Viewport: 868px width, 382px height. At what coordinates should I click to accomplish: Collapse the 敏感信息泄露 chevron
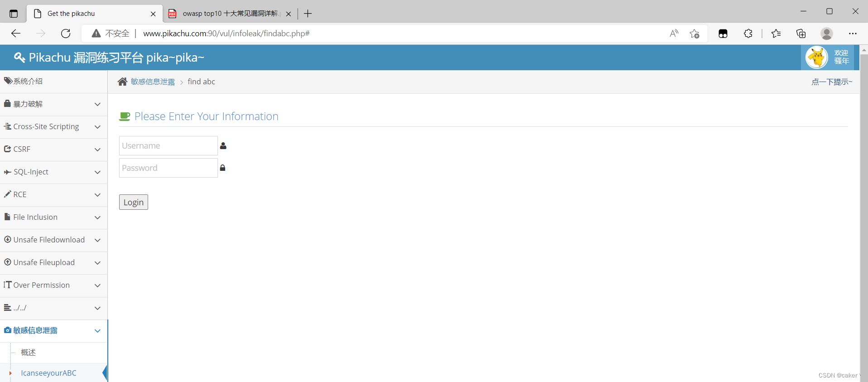[x=97, y=331]
